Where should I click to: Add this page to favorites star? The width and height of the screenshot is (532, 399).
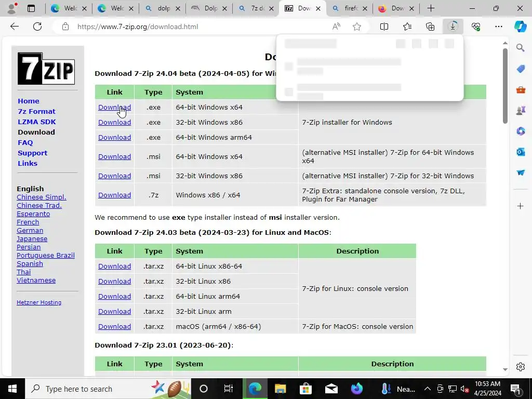point(356,26)
